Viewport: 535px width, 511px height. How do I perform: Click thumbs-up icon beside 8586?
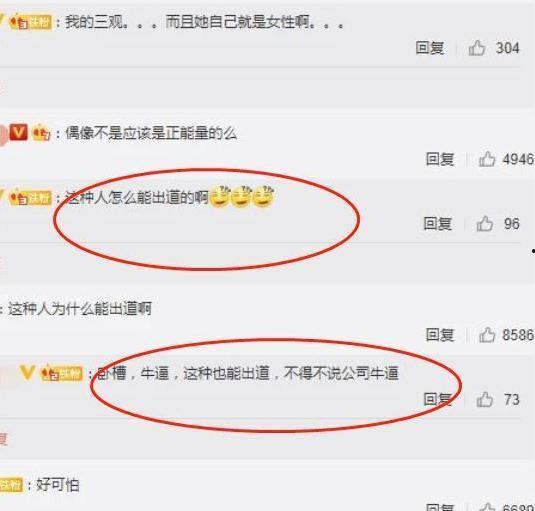(487, 335)
